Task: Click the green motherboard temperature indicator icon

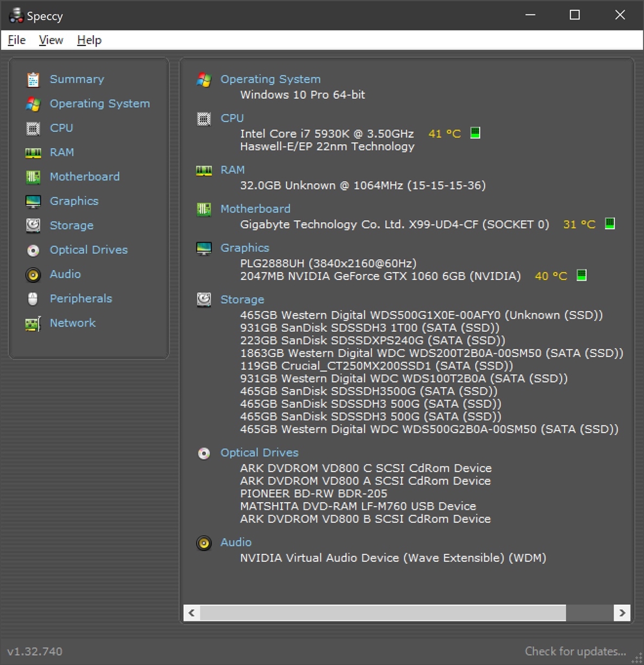Action: point(610,223)
